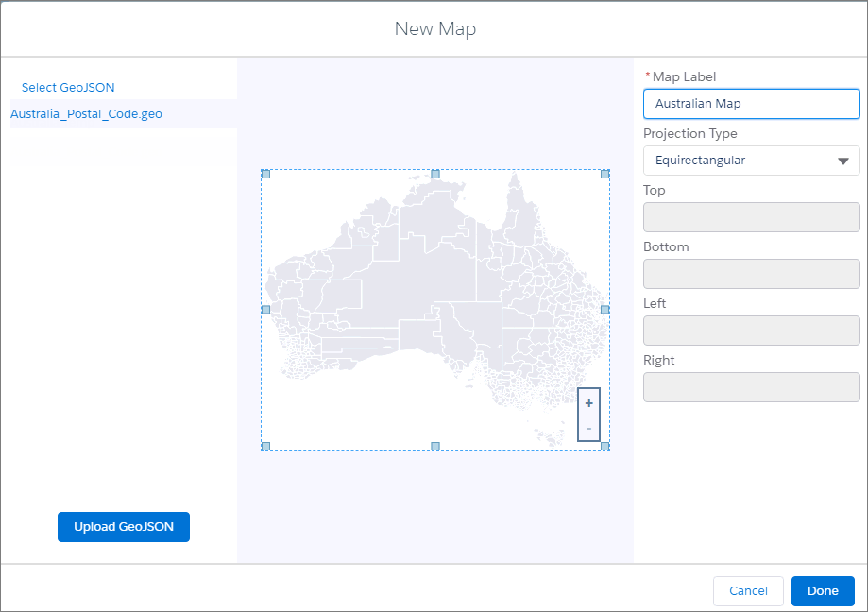Click the top-right bounding box handle
This screenshot has width=868, height=612.
click(x=605, y=175)
